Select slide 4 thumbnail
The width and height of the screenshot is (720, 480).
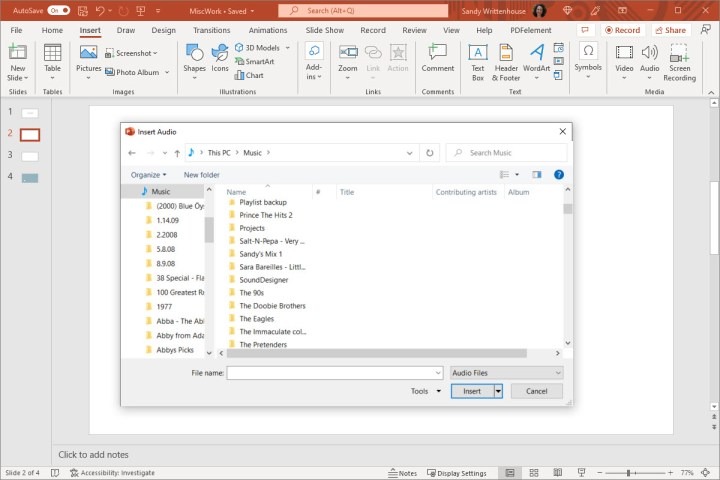30,178
